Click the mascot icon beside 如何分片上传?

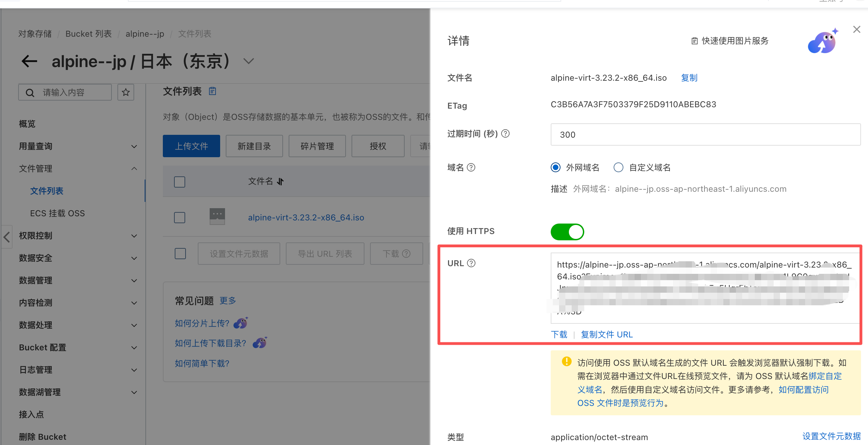[x=241, y=323]
